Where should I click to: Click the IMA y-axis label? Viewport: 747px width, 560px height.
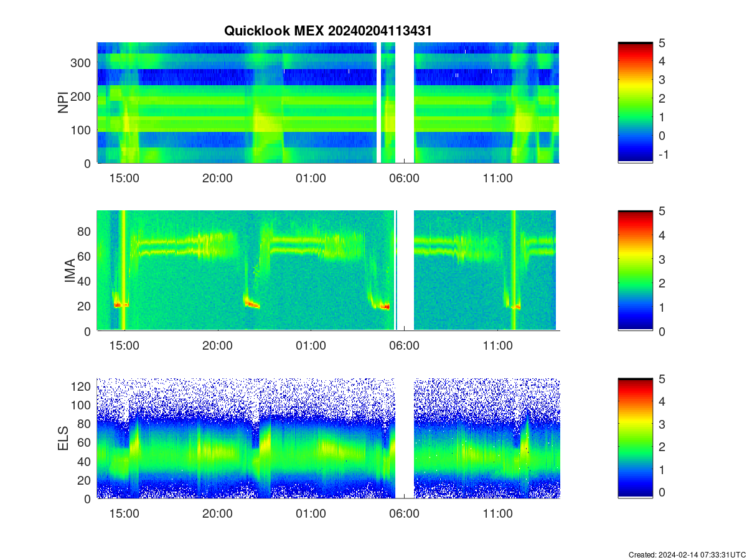(70, 271)
